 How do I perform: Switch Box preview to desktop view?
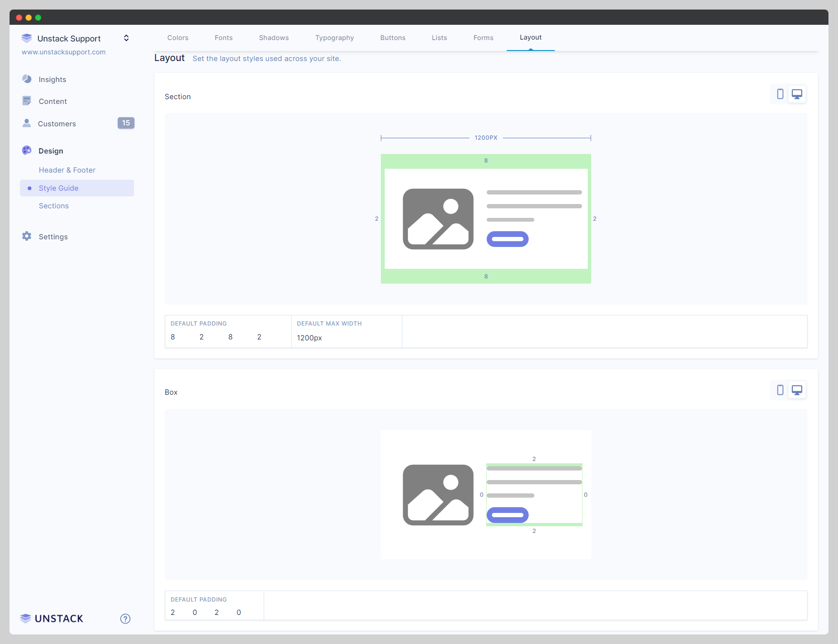pyautogui.click(x=797, y=390)
